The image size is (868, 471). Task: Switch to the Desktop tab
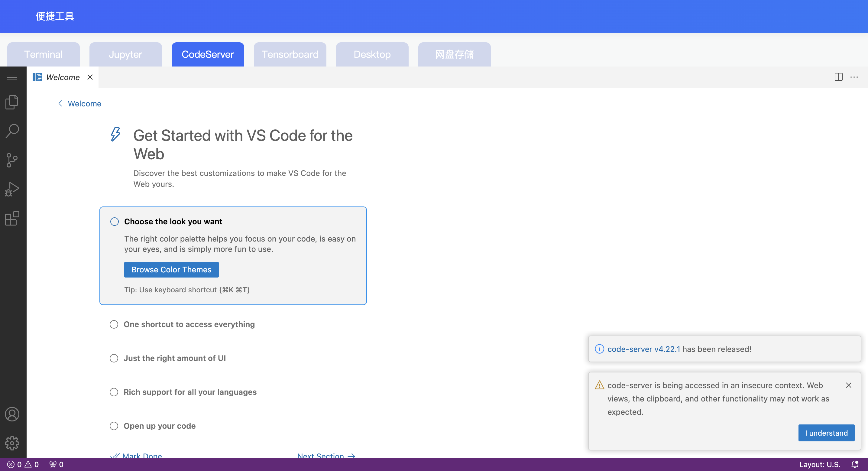[372, 54]
